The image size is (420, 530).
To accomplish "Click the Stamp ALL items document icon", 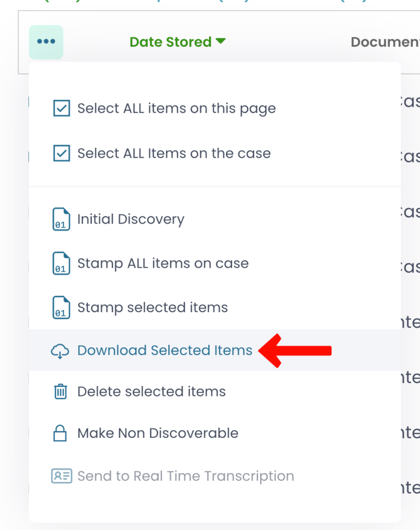I will 61,263.
